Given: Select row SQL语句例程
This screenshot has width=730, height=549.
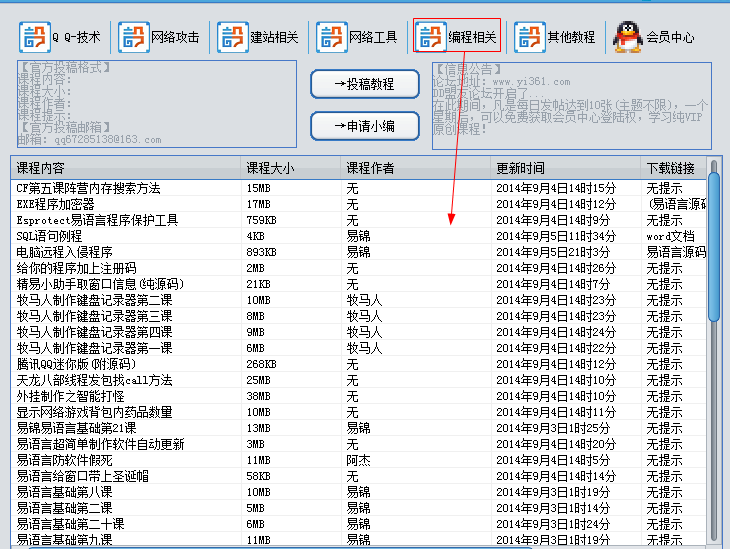Looking at the screenshot, I should coord(358,236).
